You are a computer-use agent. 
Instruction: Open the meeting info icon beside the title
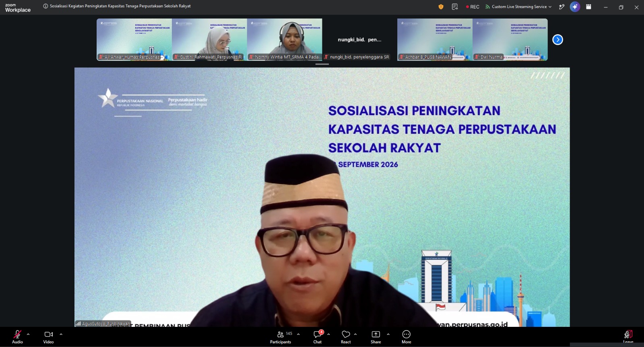45,6
